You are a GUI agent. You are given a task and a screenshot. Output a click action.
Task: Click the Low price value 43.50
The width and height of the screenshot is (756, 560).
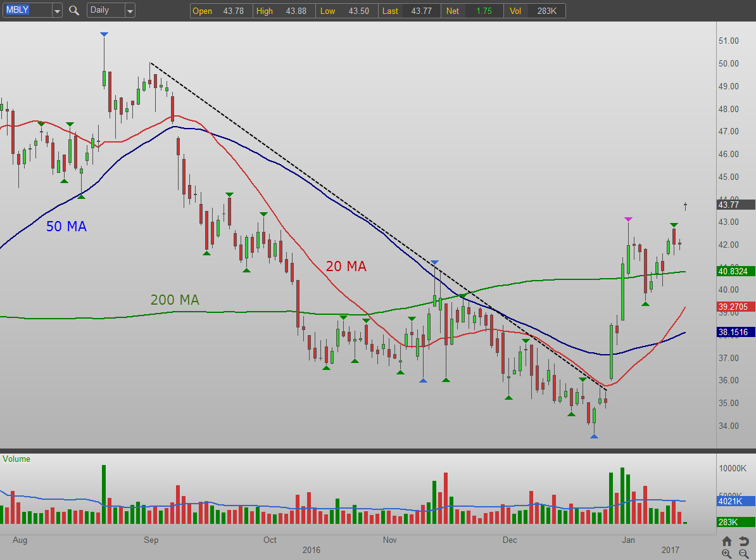[359, 11]
